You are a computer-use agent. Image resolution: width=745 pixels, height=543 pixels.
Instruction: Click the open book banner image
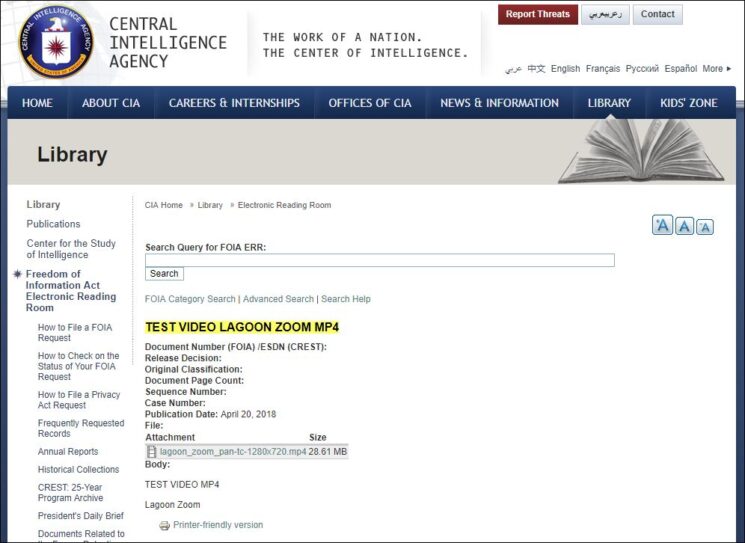click(x=641, y=151)
